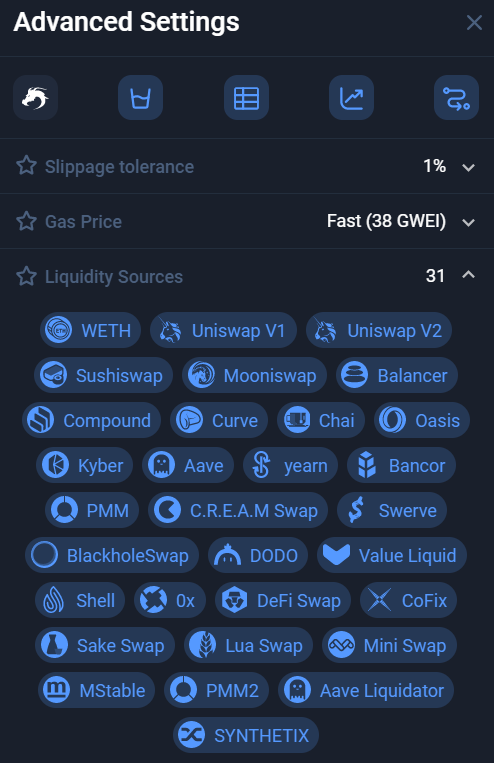494x763 pixels.
Task: Toggle the BlackholeSwap source chip
Action: click(x=112, y=555)
